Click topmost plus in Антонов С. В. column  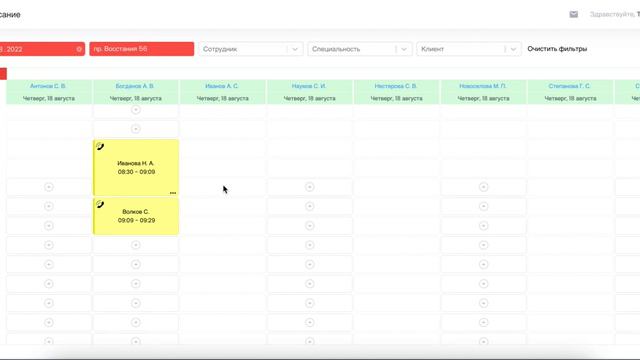point(49,187)
